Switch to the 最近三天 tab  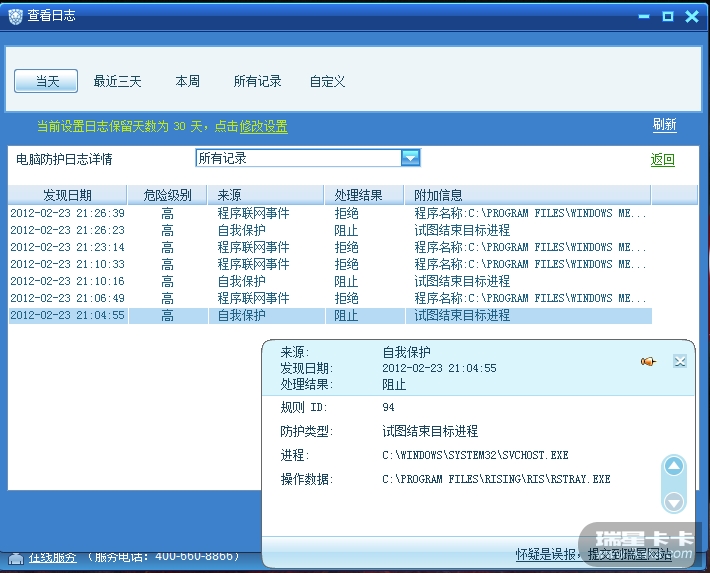pos(117,82)
